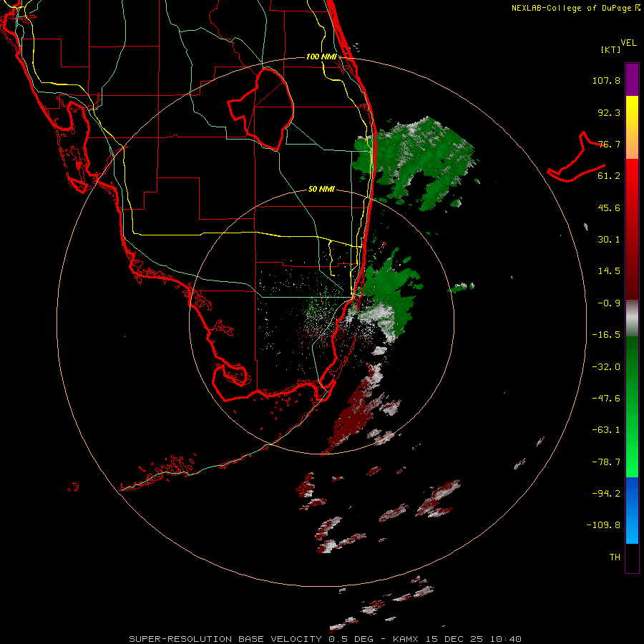Click the Super-Resolution Base Velocity caption text
Viewport: 644px width, 644px height.
click(x=326, y=639)
